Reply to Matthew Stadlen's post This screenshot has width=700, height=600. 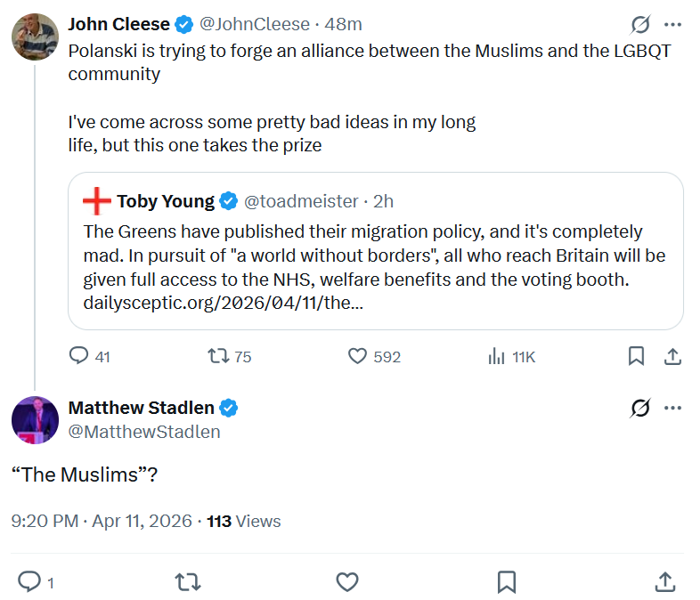[30, 582]
